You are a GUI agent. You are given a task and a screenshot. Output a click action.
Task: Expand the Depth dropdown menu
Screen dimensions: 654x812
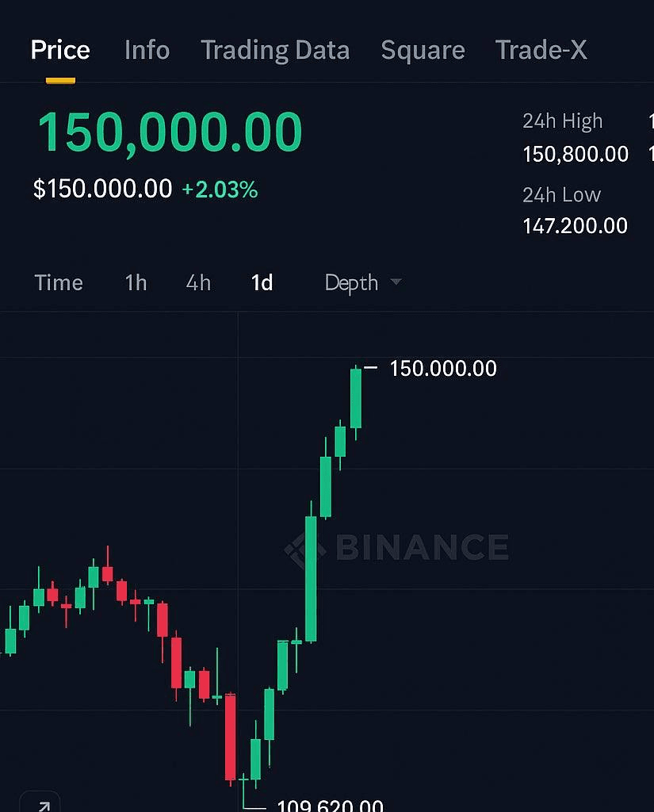click(352, 283)
